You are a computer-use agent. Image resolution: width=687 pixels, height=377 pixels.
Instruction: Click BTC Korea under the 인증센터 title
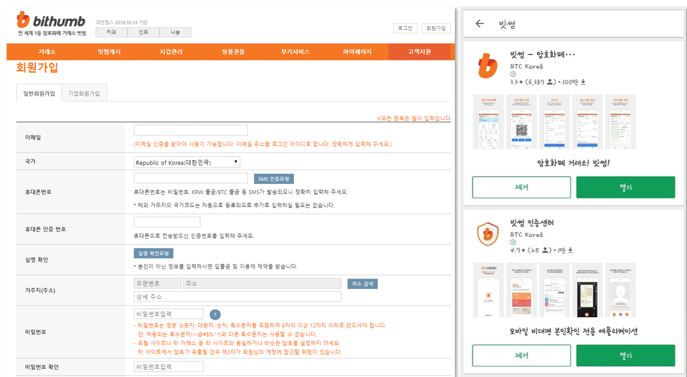526,235
